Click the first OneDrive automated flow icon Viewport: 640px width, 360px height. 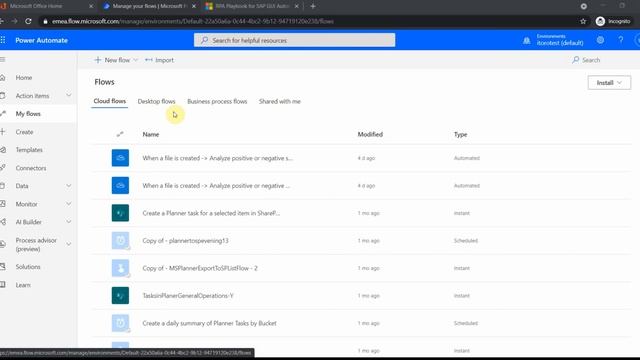pos(120,158)
